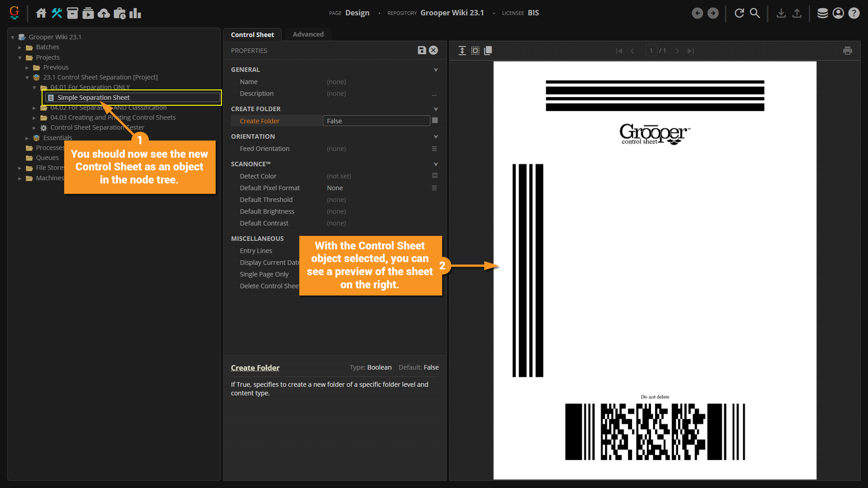Save the properties with the disk icon
Screen dimensions: 868x488
[x=421, y=50]
